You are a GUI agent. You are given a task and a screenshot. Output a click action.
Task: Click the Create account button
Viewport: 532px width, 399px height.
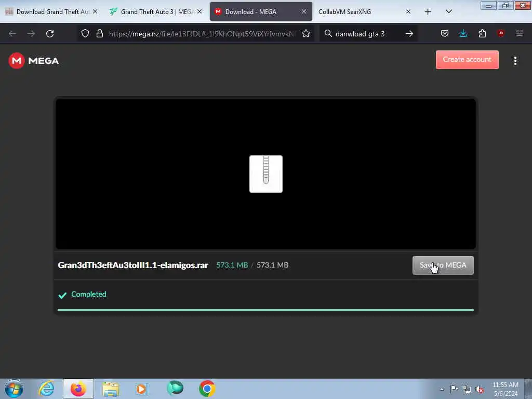[467, 60]
